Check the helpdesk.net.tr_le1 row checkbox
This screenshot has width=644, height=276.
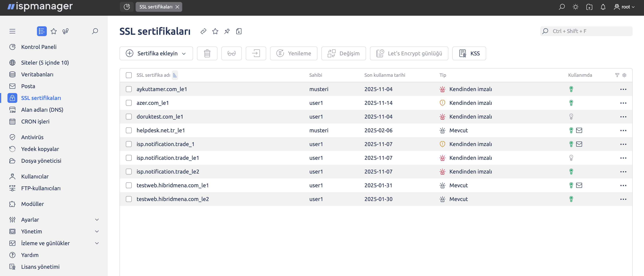129,130
